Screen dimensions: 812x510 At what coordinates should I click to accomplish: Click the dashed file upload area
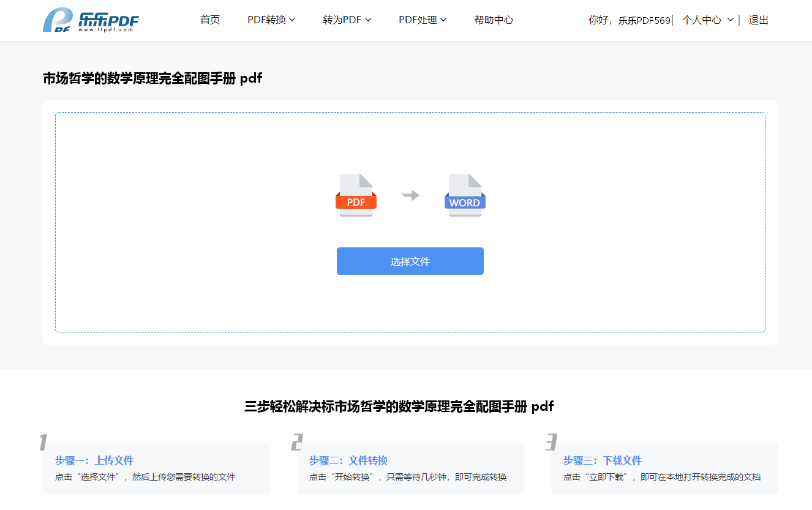point(410,222)
